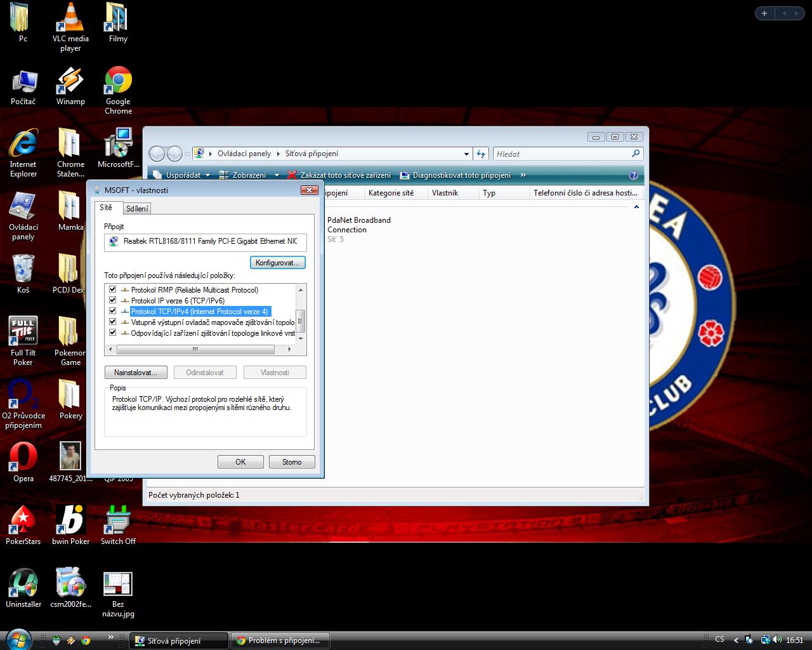Select the O2 Průvodce připojením icon

tap(23, 404)
